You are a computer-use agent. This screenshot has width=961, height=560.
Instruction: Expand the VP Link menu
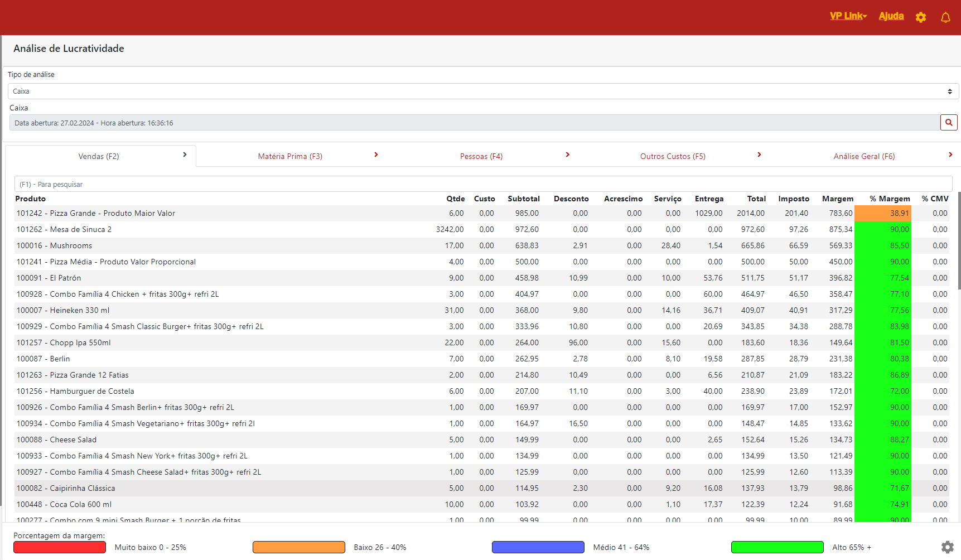tap(848, 16)
